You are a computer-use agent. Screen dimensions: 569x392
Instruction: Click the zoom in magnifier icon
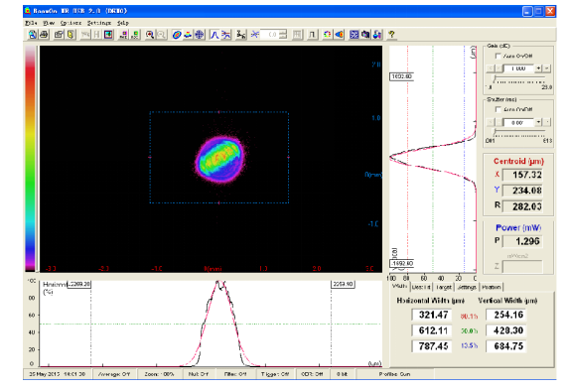(x=150, y=35)
